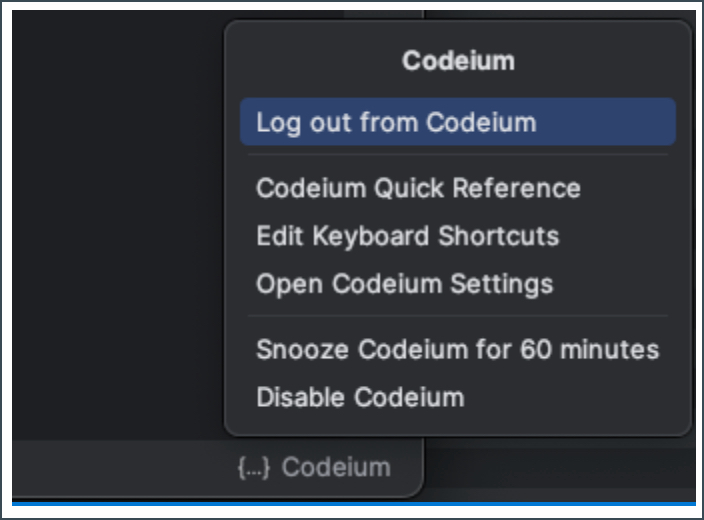Open Codeium Quick Reference
704x520 pixels.
(x=418, y=188)
